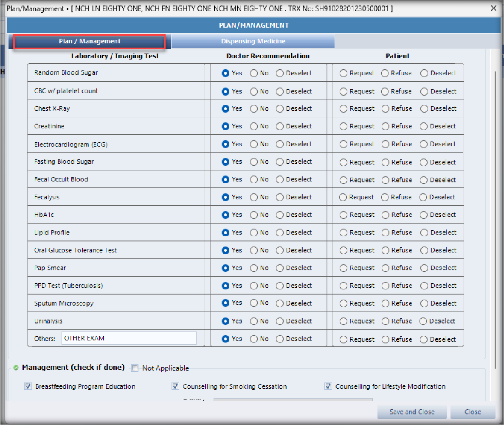Select patient Deselect for Urinalysis
Image resolution: width=504 pixels, height=425 pixels.
click(x=423, y=321)
